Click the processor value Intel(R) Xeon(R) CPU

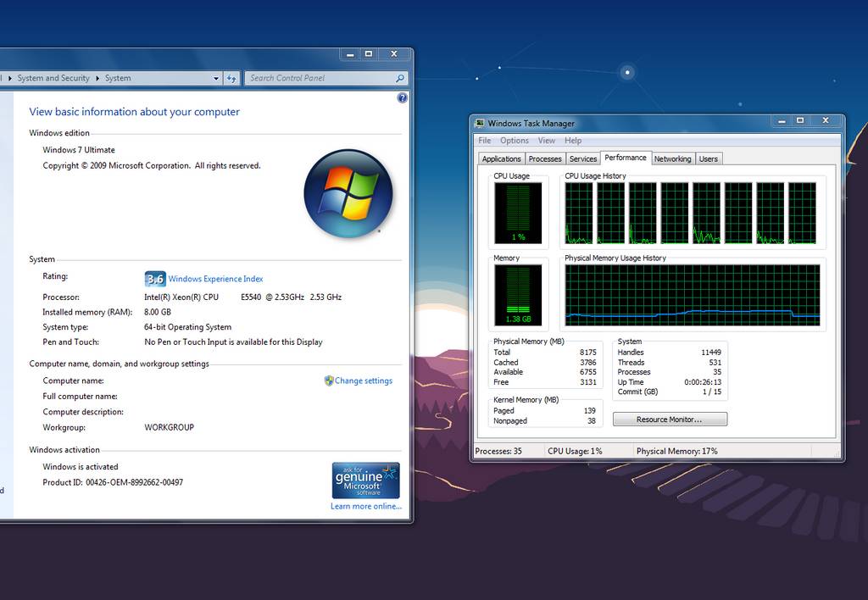pyautogui.click(x=181, y=297)
